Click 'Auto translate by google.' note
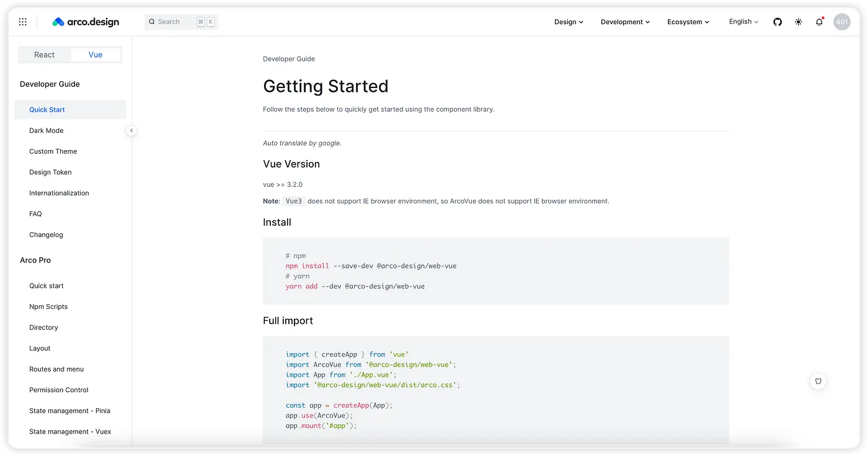The image size is (868, 456). click(x=302, y=143)
